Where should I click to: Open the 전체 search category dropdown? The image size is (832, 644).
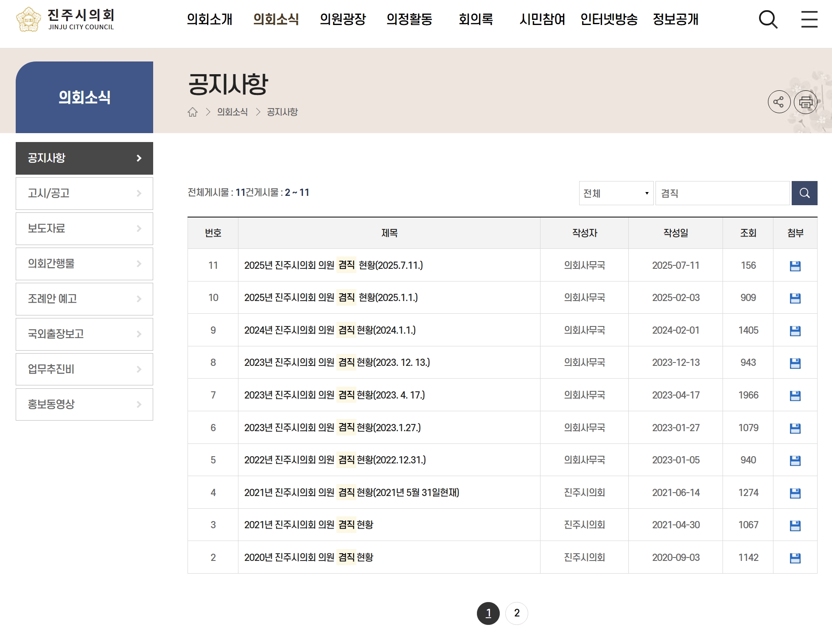pos(616,193)
